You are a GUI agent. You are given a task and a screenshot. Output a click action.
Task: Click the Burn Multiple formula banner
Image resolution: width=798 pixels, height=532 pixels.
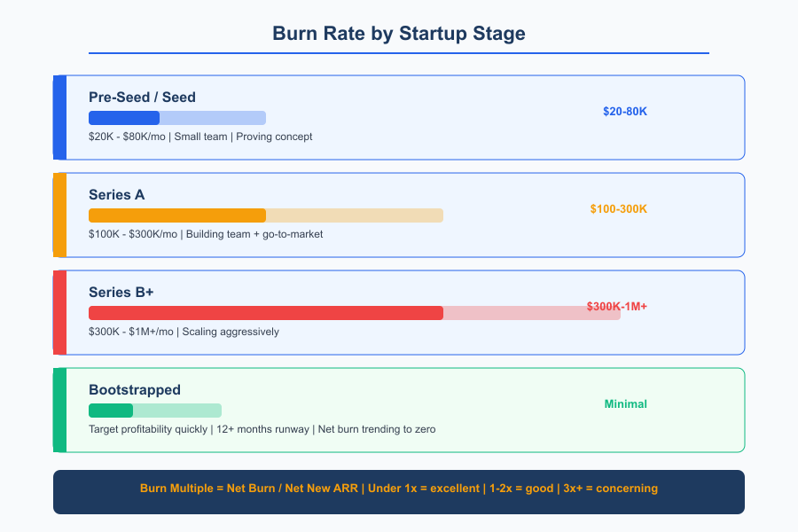click(x=399, y=489)
